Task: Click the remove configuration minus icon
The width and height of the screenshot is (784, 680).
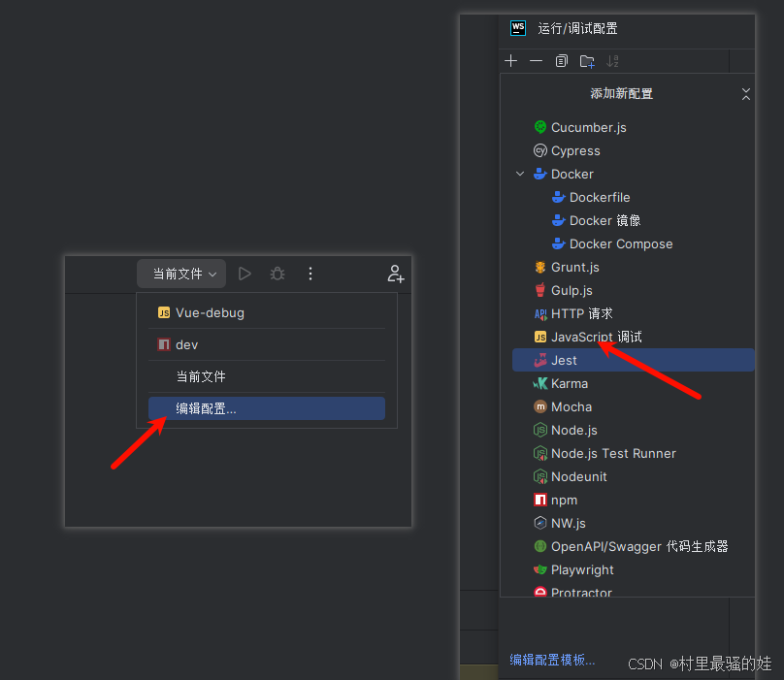Action: click(x=536, y=61)
